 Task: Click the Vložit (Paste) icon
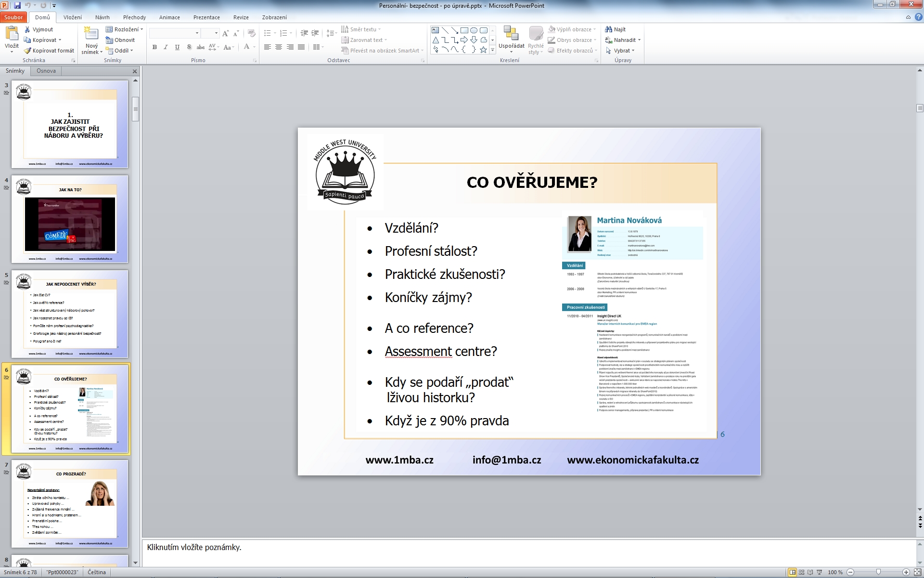pyautogui.click(x=11, y=33)
